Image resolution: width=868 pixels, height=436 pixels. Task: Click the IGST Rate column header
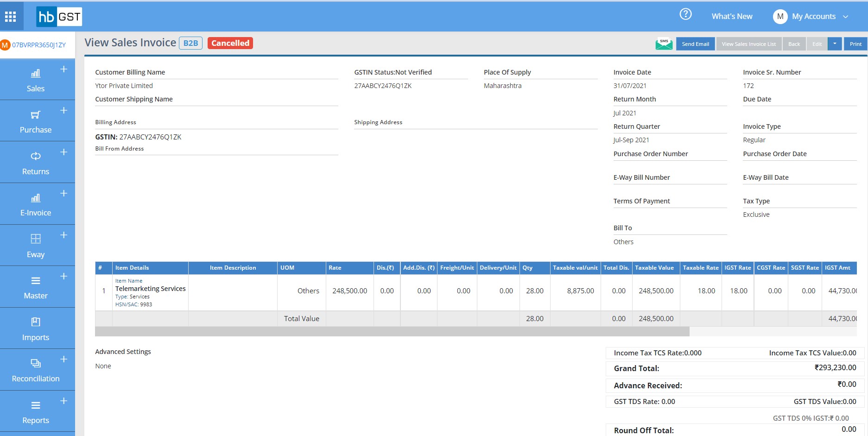[737, 268]
